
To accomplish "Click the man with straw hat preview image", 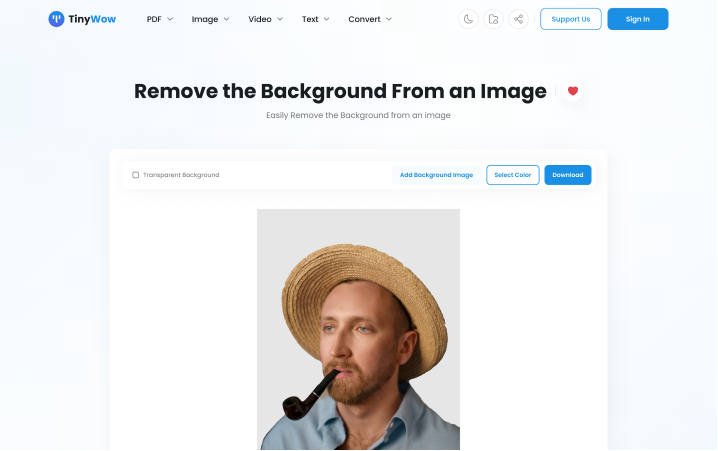I will pyautogui.click(x=358, y=330).
